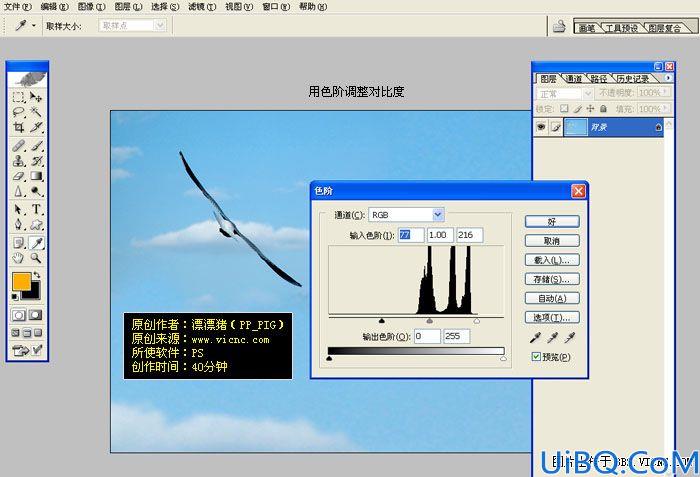The image size is (700, 477).
Task: Open the 工具预设 palette well tab
Action: (x=621, y=28)
